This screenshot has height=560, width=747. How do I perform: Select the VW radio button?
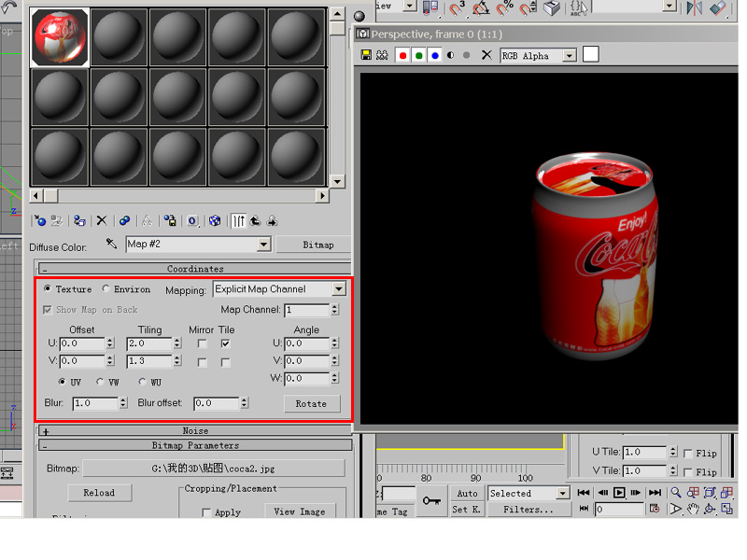click(100, 382)
